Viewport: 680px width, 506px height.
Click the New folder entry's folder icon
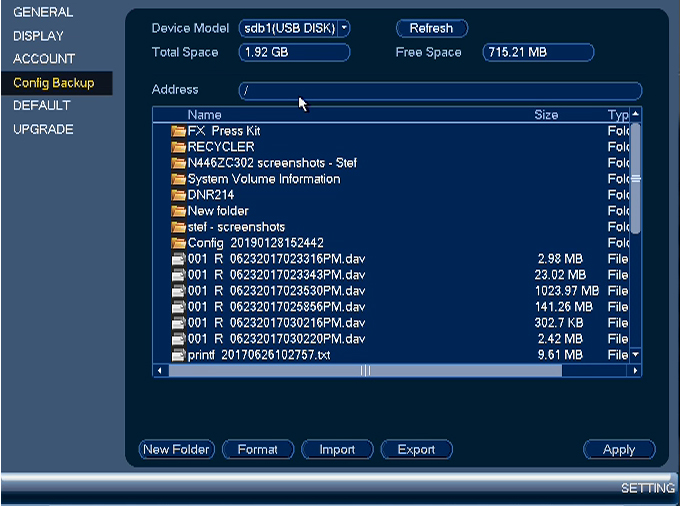pyautogui.click(x=178, y=211)
